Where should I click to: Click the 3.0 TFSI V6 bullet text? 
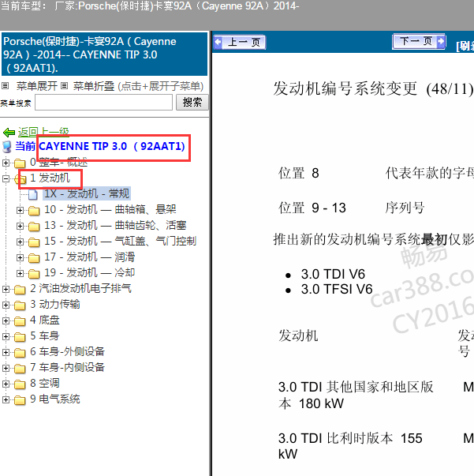click(337, 289)
